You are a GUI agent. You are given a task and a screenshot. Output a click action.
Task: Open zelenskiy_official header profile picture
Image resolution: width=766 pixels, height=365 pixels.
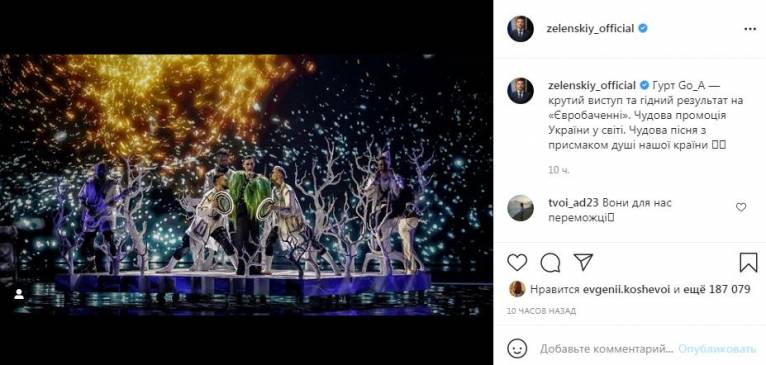(x=520, y=29)
